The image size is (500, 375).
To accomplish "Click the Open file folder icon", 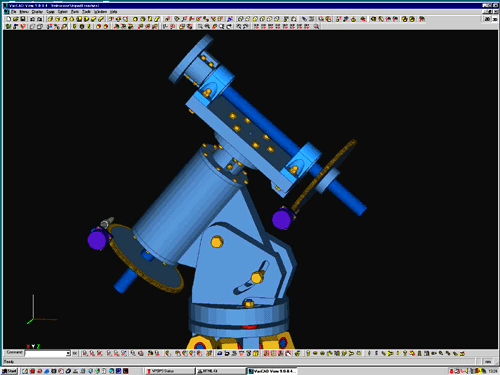I will click(x=16, y=19).
